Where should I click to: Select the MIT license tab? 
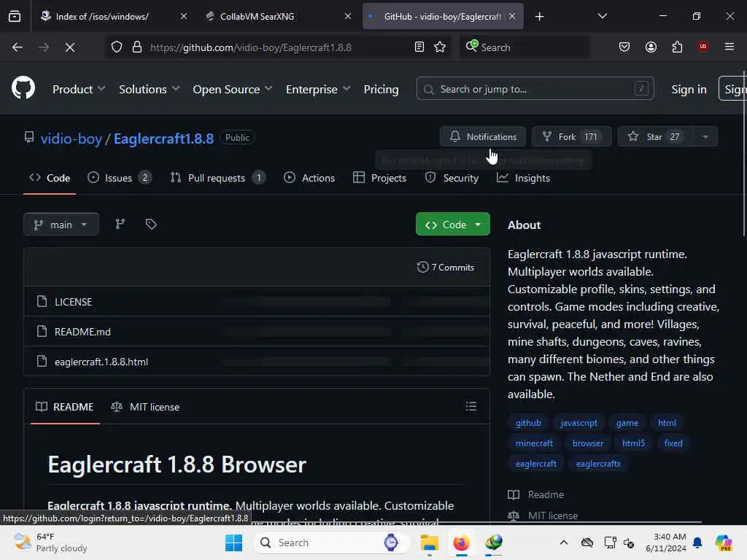coord(145,407)
